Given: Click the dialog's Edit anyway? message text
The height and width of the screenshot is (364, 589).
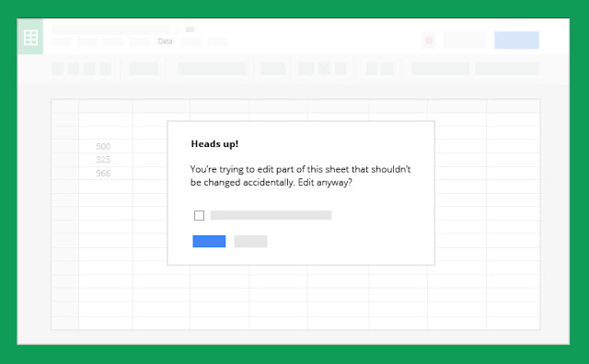Looking at the screenshot, I should [301, 176].
